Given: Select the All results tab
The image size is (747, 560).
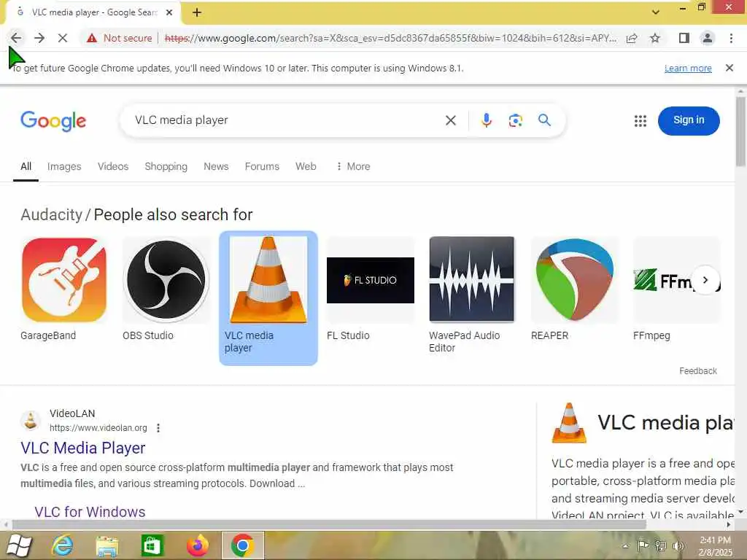Looking at the screenshot, I should [26, 167].
